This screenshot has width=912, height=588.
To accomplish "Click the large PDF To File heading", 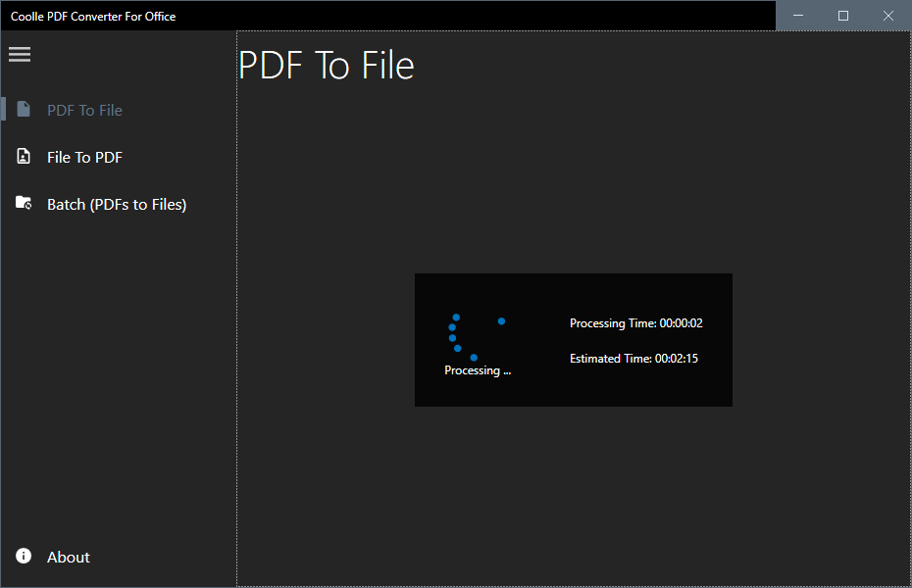I will [327, 66].
